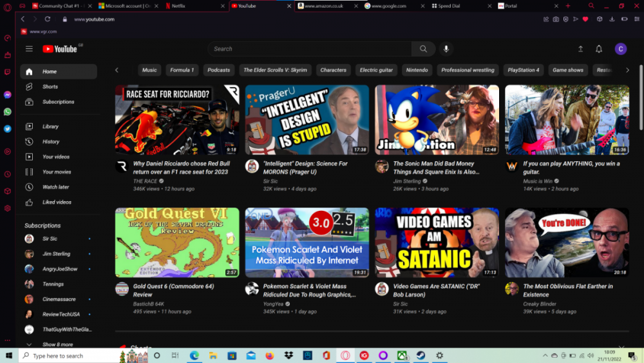Open a new browser tab

568,6
